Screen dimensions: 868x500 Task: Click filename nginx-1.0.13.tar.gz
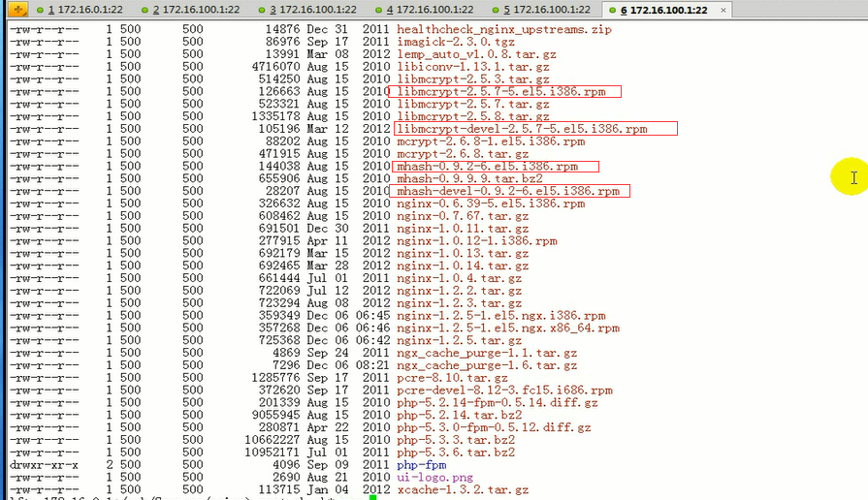(463, 253)
